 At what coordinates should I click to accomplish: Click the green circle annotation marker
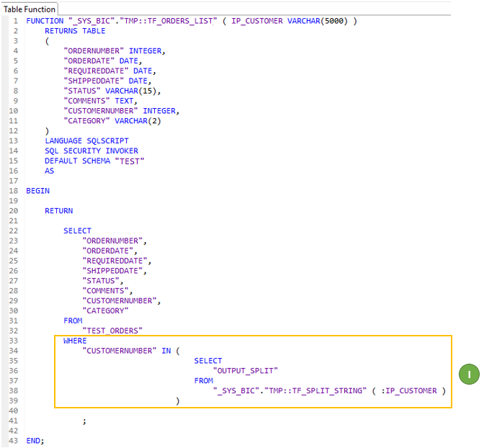pyautogui.click(x=468, y=375)
